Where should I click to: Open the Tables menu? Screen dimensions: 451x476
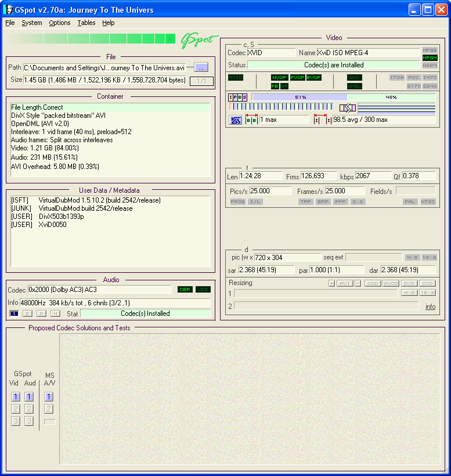coord(86,23)
